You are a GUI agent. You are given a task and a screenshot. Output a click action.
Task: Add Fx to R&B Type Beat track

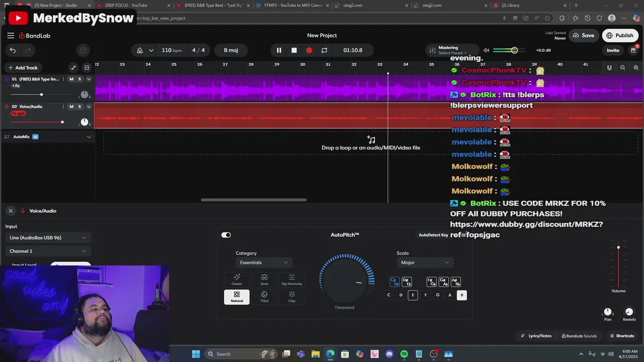click(16, 86)
